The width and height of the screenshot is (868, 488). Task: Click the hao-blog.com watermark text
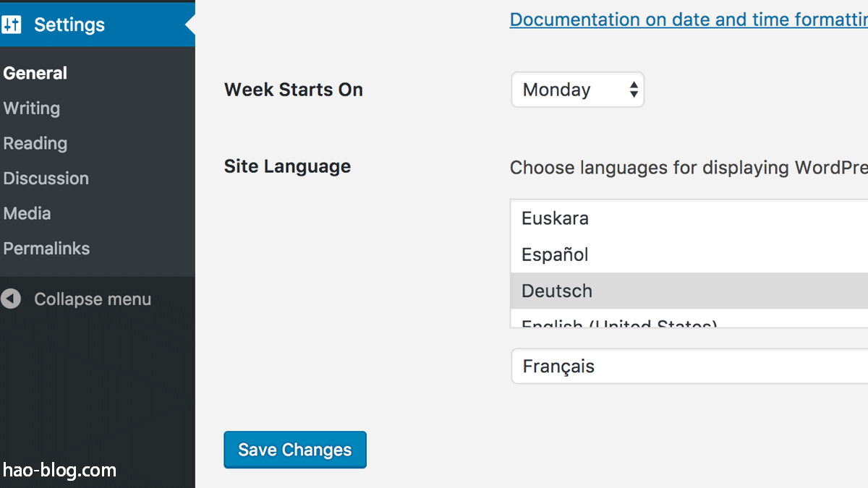[x=59, y=471]
